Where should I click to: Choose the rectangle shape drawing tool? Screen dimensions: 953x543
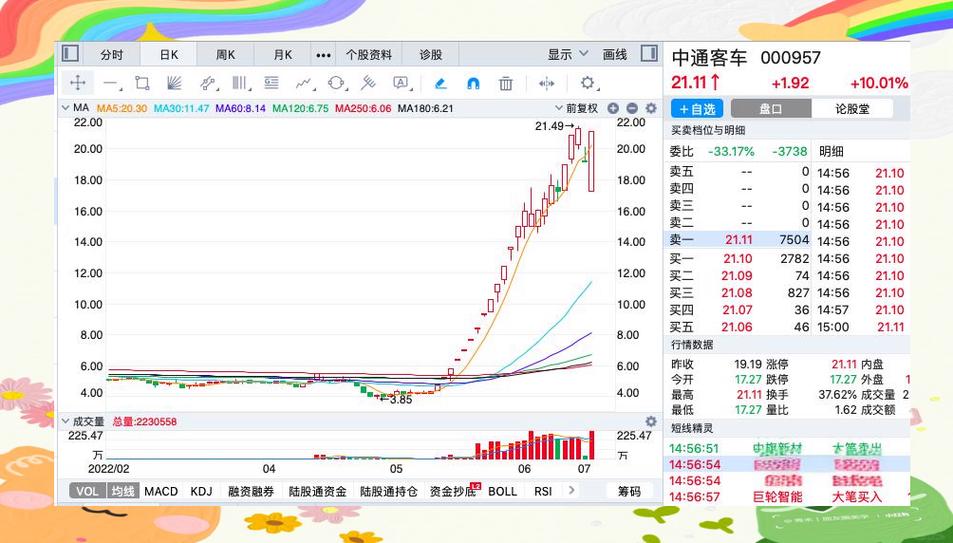(142, 84)
